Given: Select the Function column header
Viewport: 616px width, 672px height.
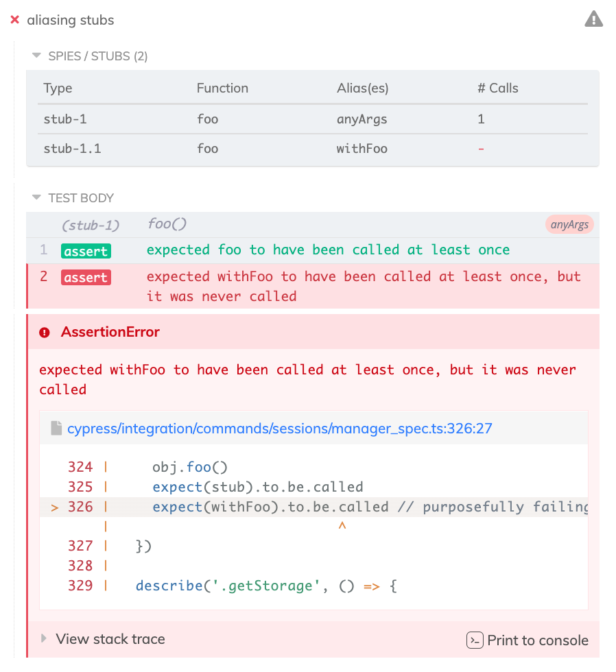Looking at the screenshot, I should tap(222, 88).
